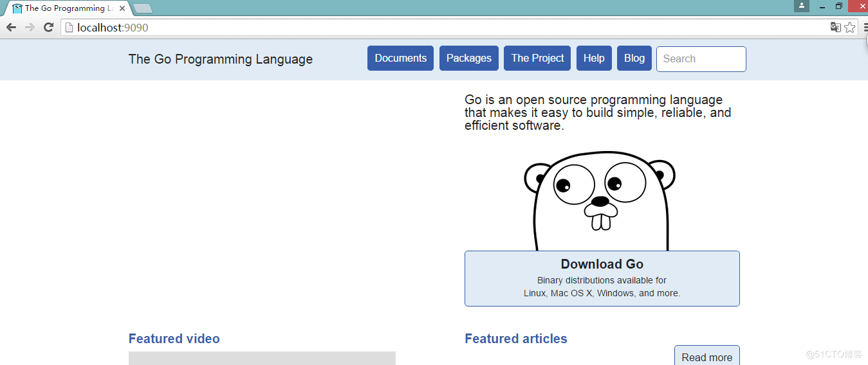
Task: Open the Blog menu button
Action: pyautogui.click(x=634, y=58)
